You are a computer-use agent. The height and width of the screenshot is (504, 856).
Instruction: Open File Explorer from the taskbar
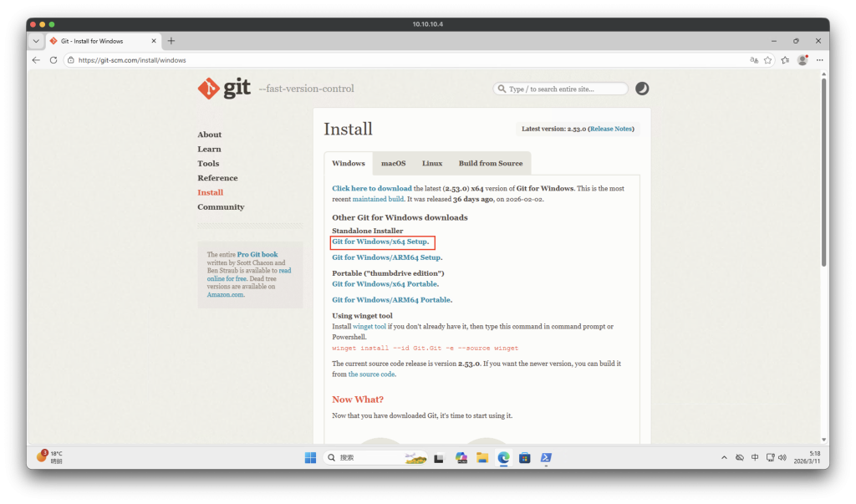point(482,457)
